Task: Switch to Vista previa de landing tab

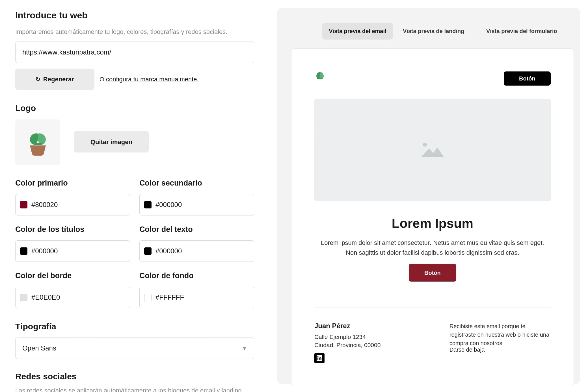Action: [x=433, y=31]
